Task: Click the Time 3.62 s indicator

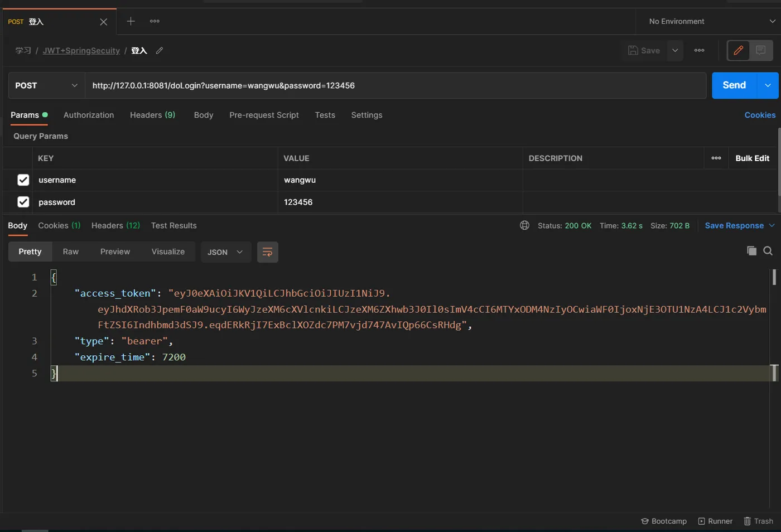Action: 621,226
